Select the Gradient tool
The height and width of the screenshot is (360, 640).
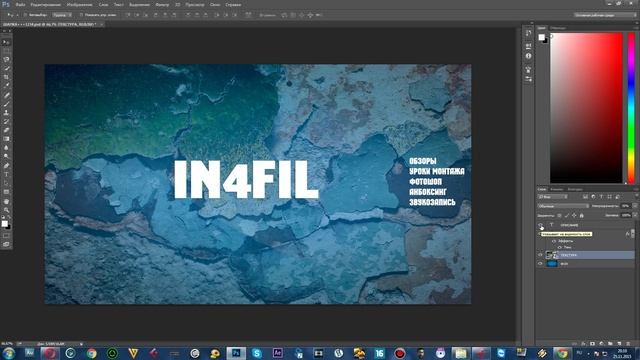tap(6, 139)
